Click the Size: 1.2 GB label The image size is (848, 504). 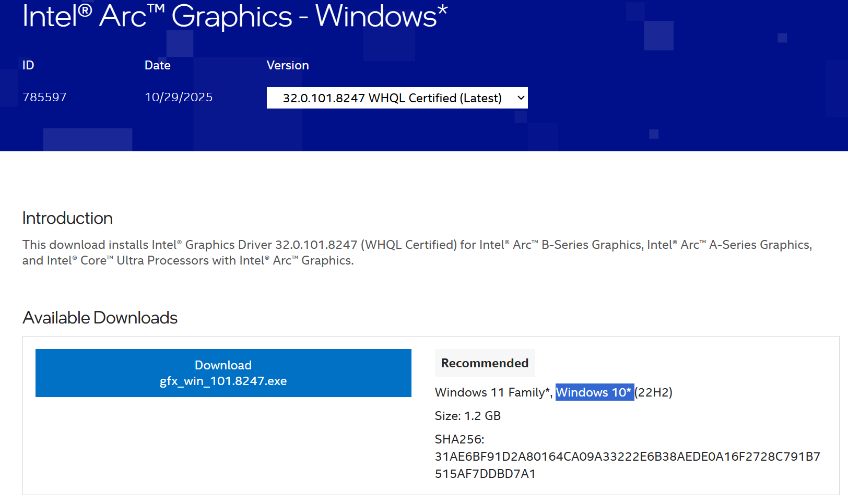point(467,416)
